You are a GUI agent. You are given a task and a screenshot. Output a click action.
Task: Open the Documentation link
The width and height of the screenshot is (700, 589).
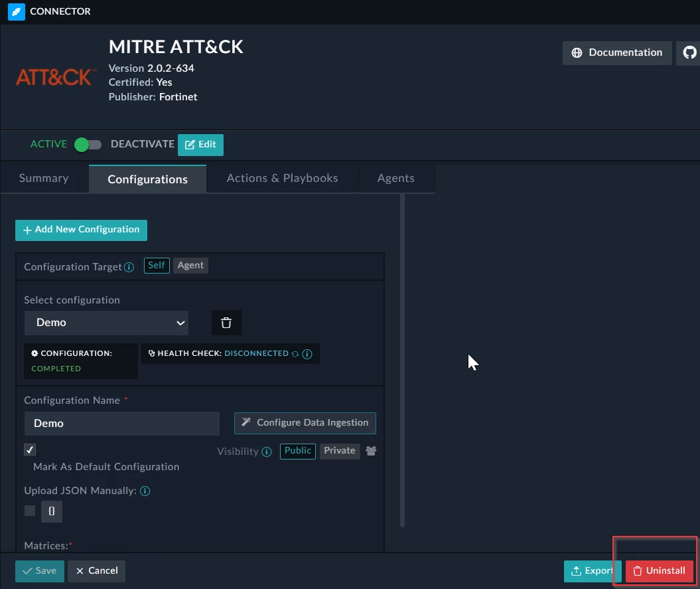[617, 52]
